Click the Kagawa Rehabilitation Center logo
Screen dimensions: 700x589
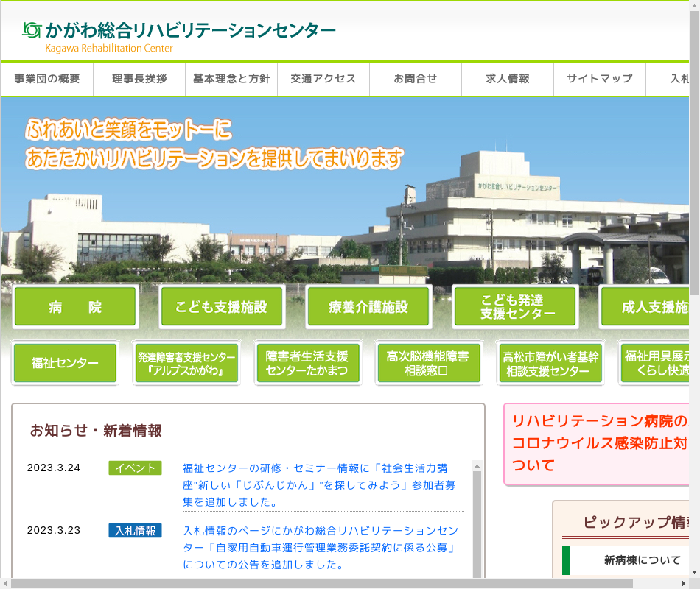178,35
